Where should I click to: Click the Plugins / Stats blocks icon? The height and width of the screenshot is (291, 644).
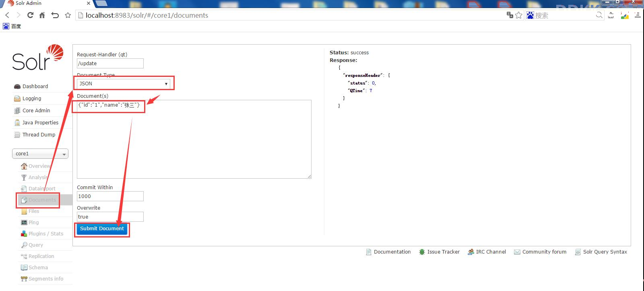24,233
